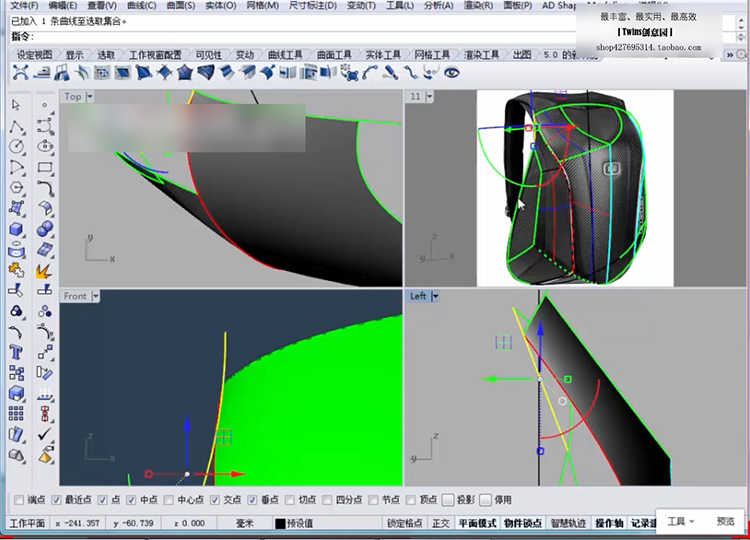Select the Text object tool
750x540 pixels.
point(17,351)
